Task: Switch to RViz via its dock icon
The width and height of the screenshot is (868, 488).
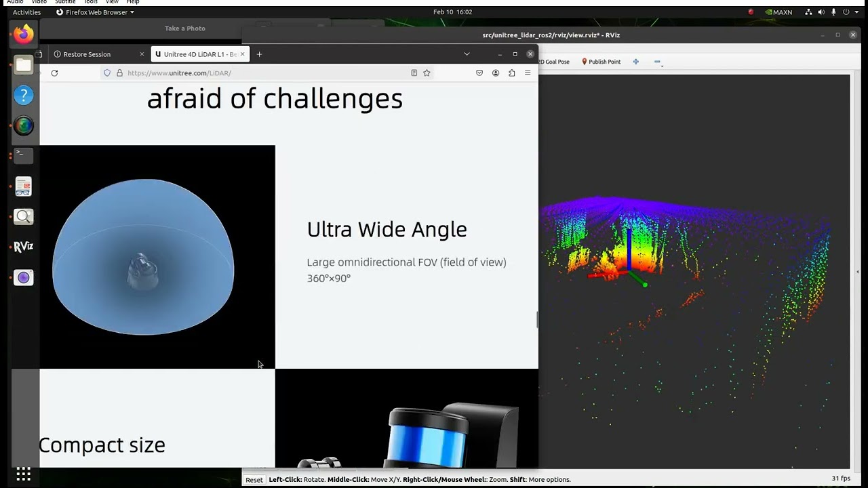Action: pos(24,247)
